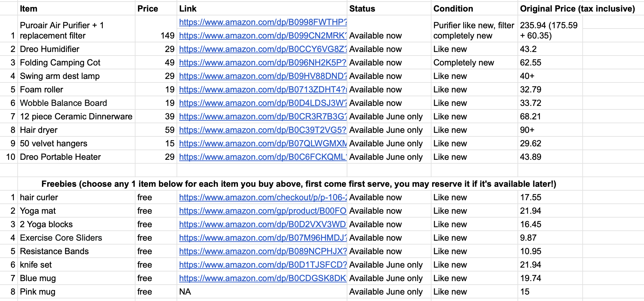Follow the Yoga mat product link
Screen dimensions: 644x301
click(263, 211)
